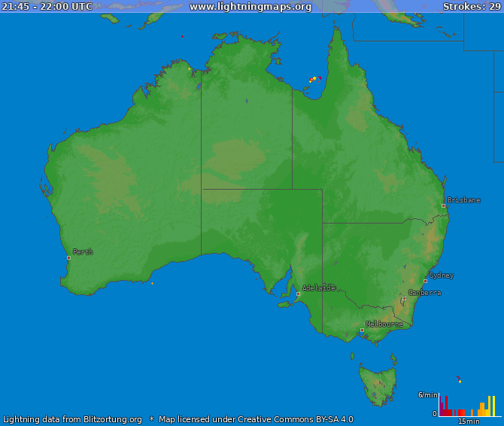Viewport: 504px width, 426px height.
Task: Click the 15min label under the histogram
Action: point(469,421)
